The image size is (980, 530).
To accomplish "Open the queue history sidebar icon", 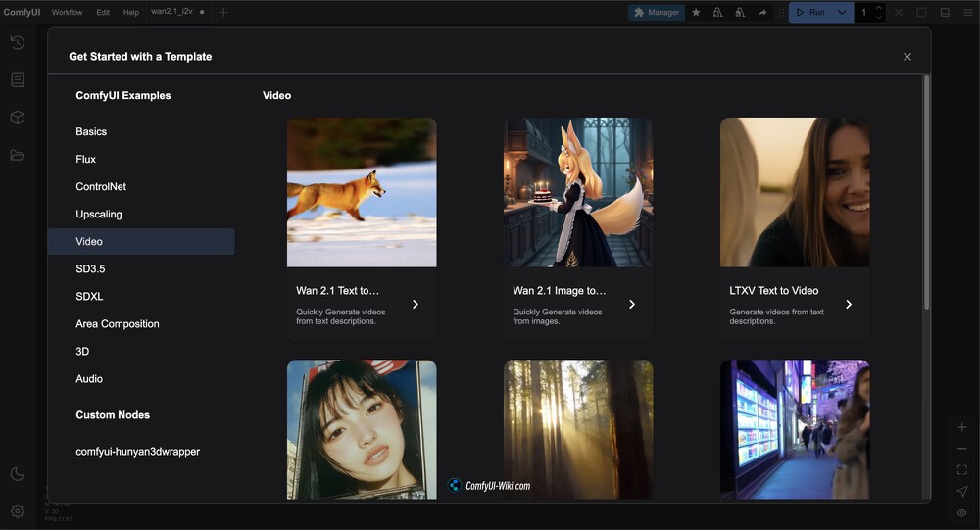I will click(17, 42).
